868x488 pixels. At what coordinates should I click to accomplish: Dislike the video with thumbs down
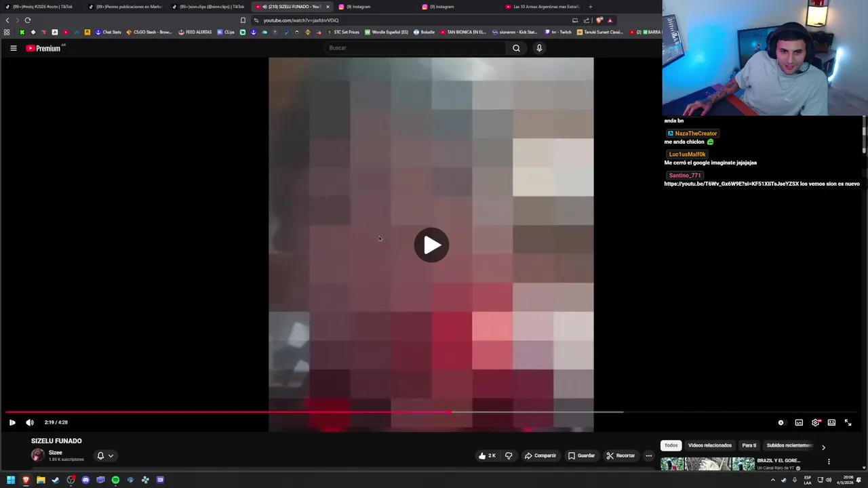(509, 455)
